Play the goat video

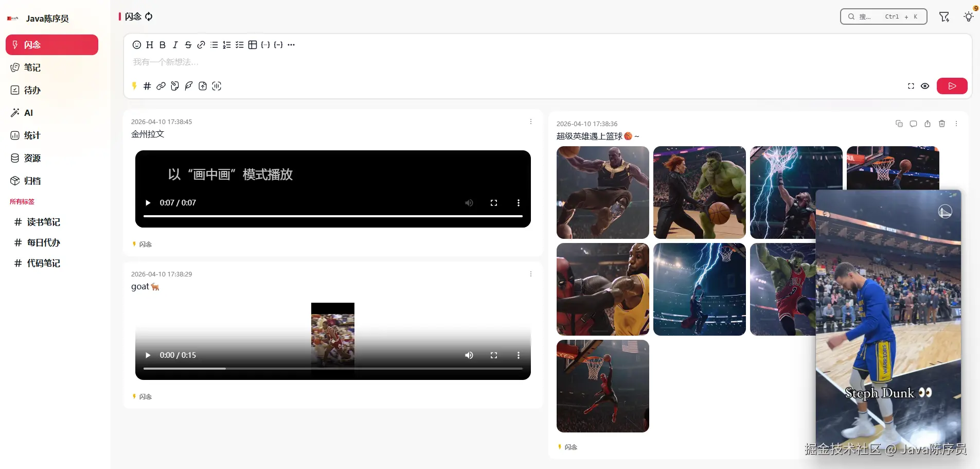point(148,355)
